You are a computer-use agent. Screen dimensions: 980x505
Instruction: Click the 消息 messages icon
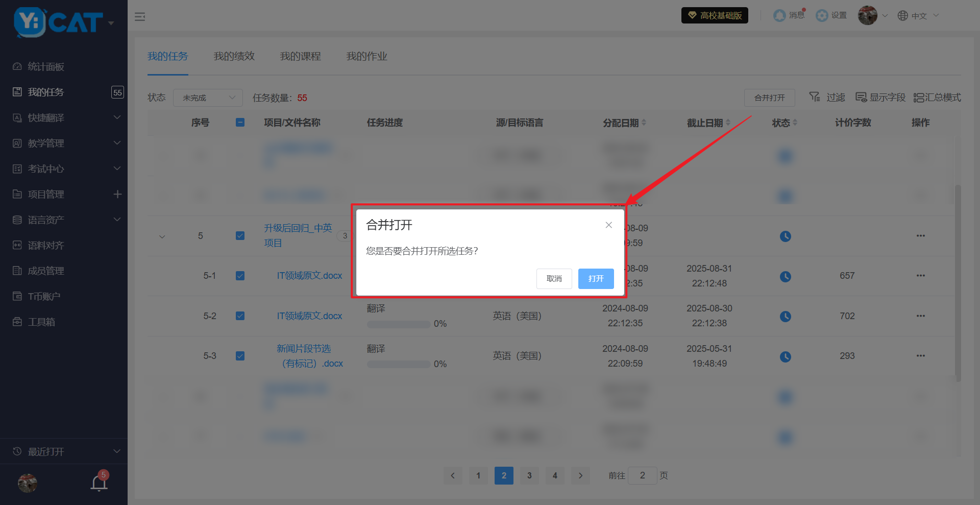(x=779, y=16)
